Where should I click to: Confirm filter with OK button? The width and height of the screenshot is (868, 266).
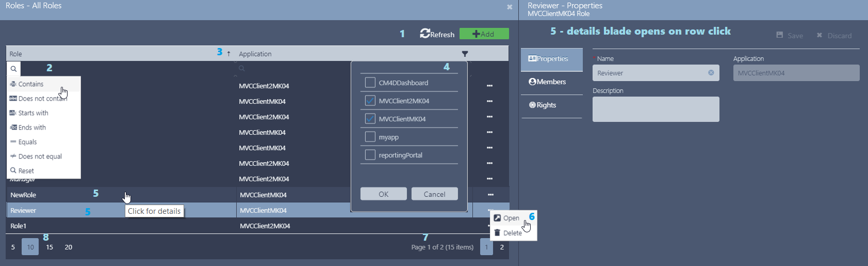(x=383, y=194)
